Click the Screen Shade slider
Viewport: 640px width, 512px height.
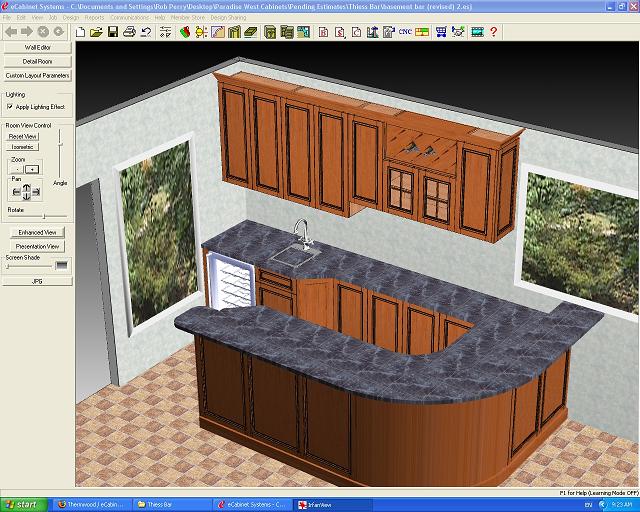[x=29, y=266]
